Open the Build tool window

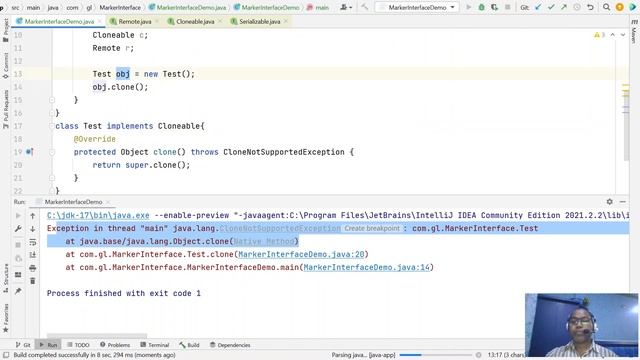pyautogui.click(x=189, y=345)
